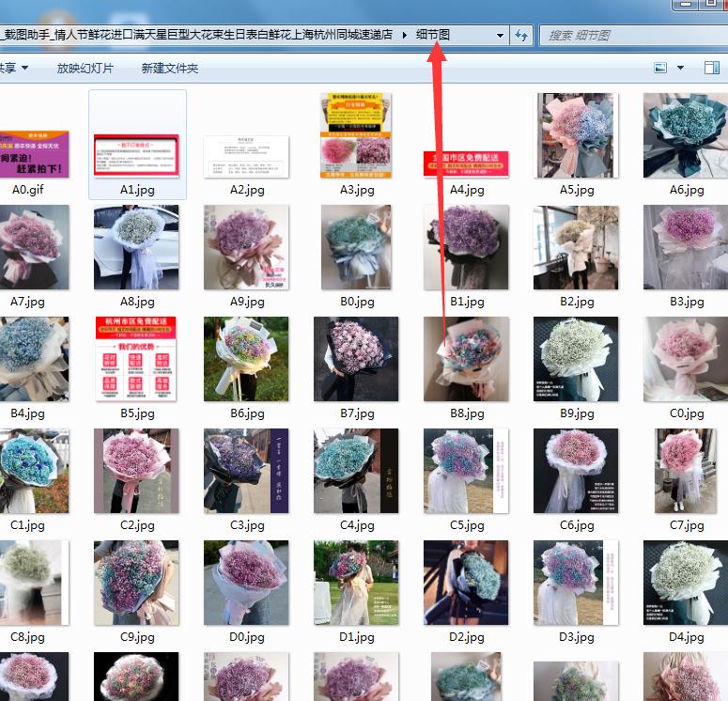The height and width of the screenshot is (701, 728).
Task: Select the B5.jpg thumbnail
Action: coord(135,359)
